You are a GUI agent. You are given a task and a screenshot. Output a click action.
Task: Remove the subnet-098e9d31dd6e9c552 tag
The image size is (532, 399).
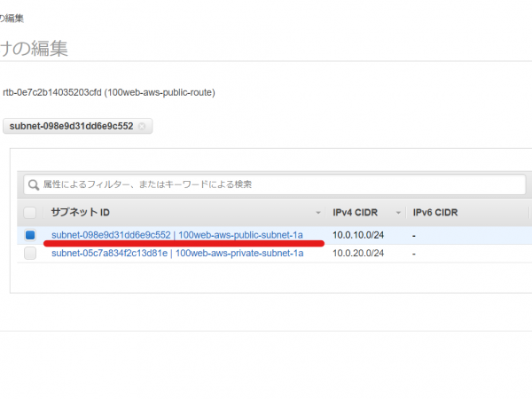coord(142,126)
